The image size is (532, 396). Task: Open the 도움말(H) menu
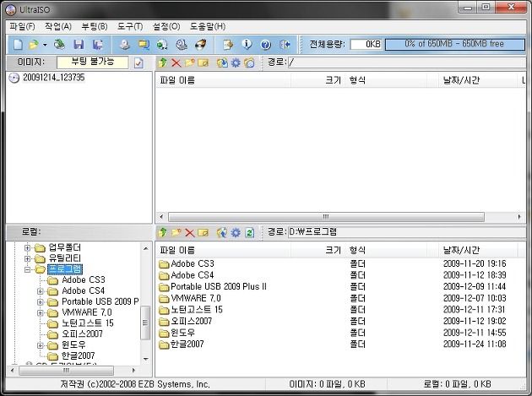(207, 26)
